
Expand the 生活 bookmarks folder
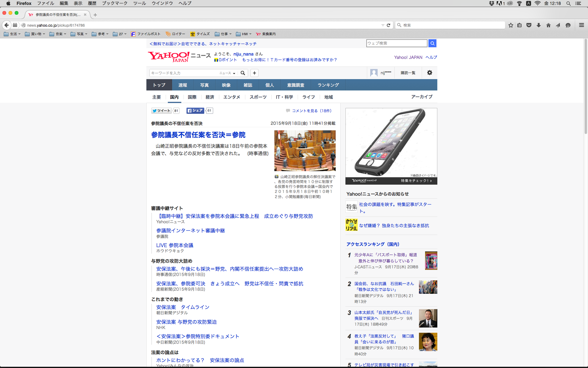pyautogui.click(x=13, y=34)
